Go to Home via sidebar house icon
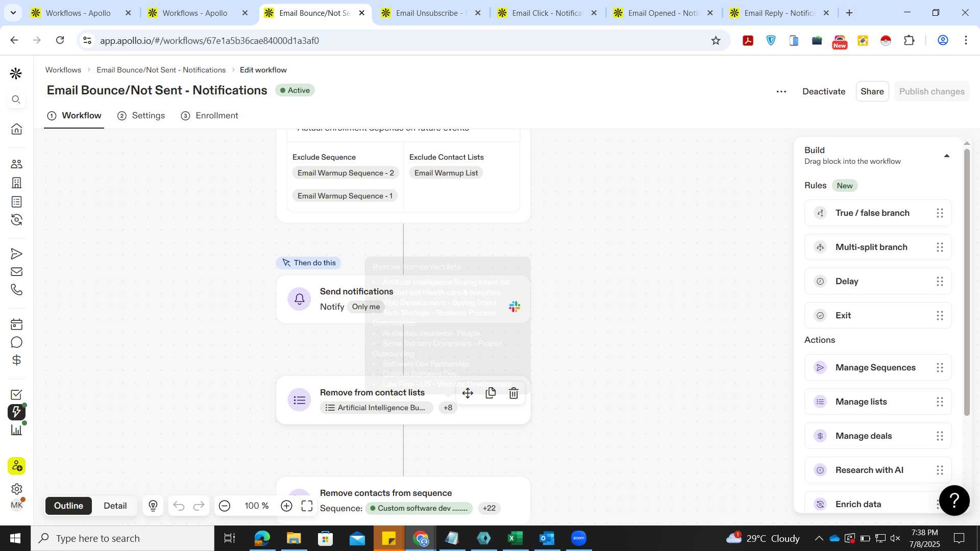Viewport: 980px width, 551px height. click(x=16, y=129)
